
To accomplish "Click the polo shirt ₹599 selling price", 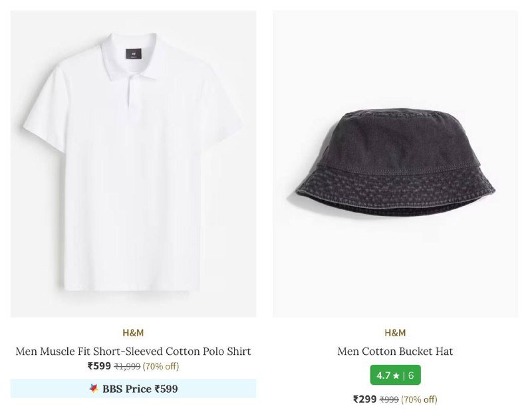I will coord(99,366).
